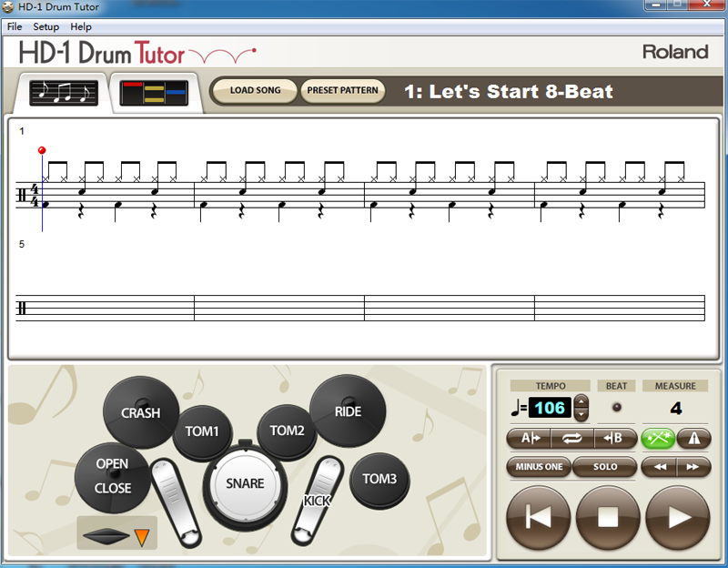Close the HD-1 Drum Tutor window
Image resolution: width=728 pixels, height=568 pixels.
click(x=707, y=5)
